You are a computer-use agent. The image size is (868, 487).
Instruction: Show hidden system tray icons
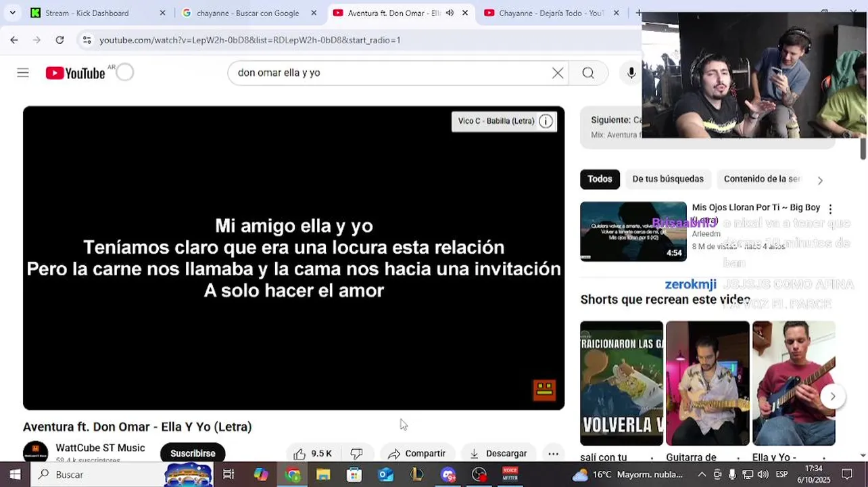click(x=702, y=475)
